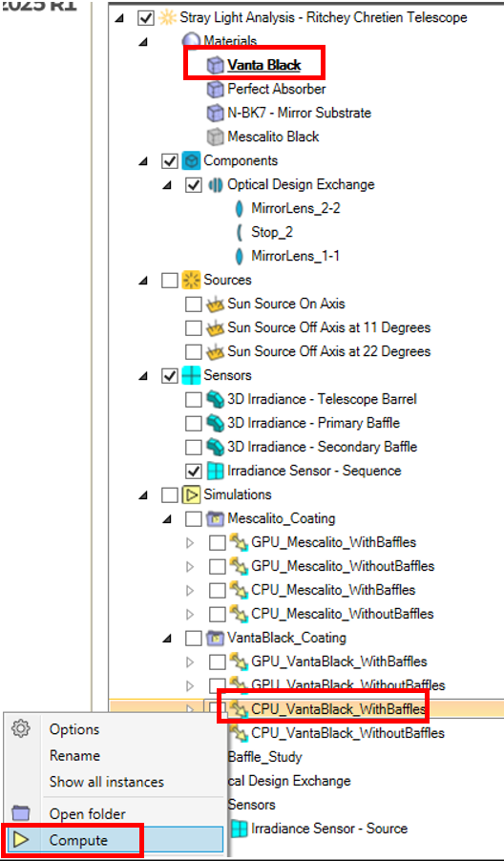
Task: Expand the GPU_Mescalito_WithoutBaffles simulation
Action: pyautogui.click(x=191, y=567)
